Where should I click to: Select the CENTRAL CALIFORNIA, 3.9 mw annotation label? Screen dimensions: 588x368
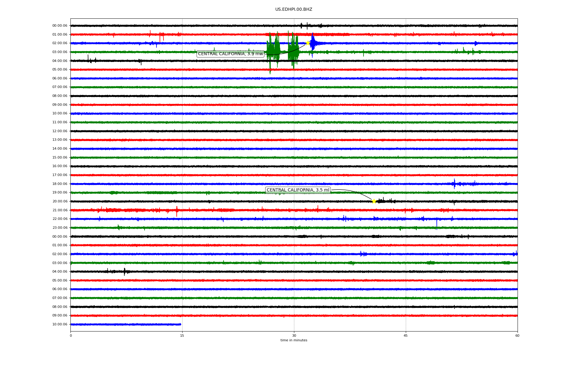pos(230,54)
